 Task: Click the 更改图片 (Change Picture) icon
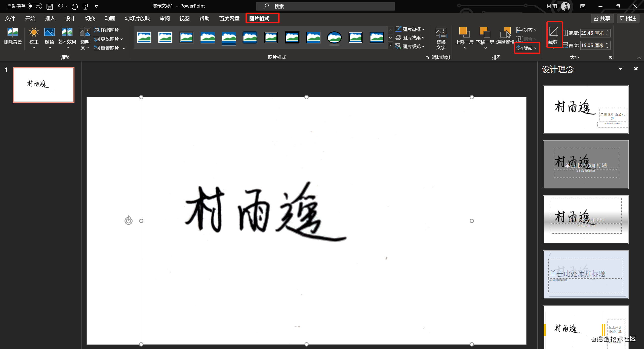pyautogui.click(x=108, y=39)
